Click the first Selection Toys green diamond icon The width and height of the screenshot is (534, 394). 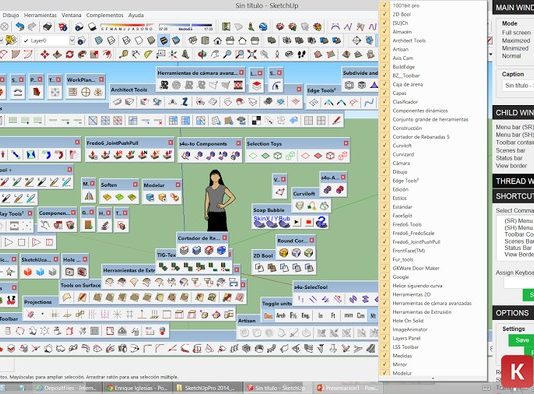252,156
